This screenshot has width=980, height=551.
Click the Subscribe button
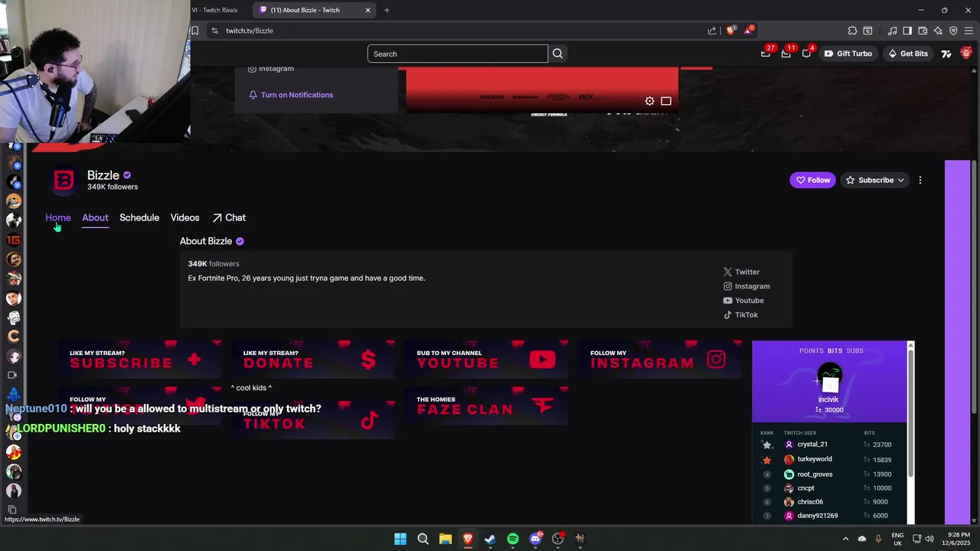pos(870,180)
